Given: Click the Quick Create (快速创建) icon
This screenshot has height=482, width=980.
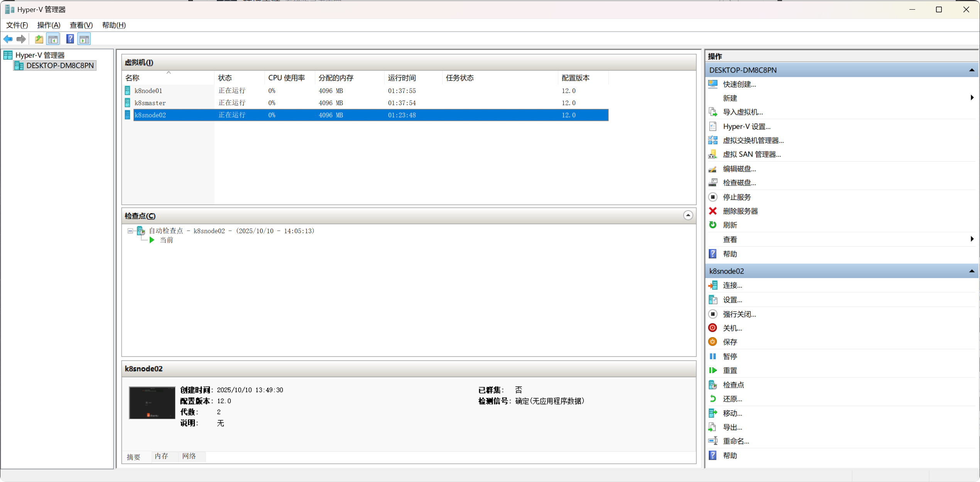Looking at the screenshot, I should pos(713,84).
